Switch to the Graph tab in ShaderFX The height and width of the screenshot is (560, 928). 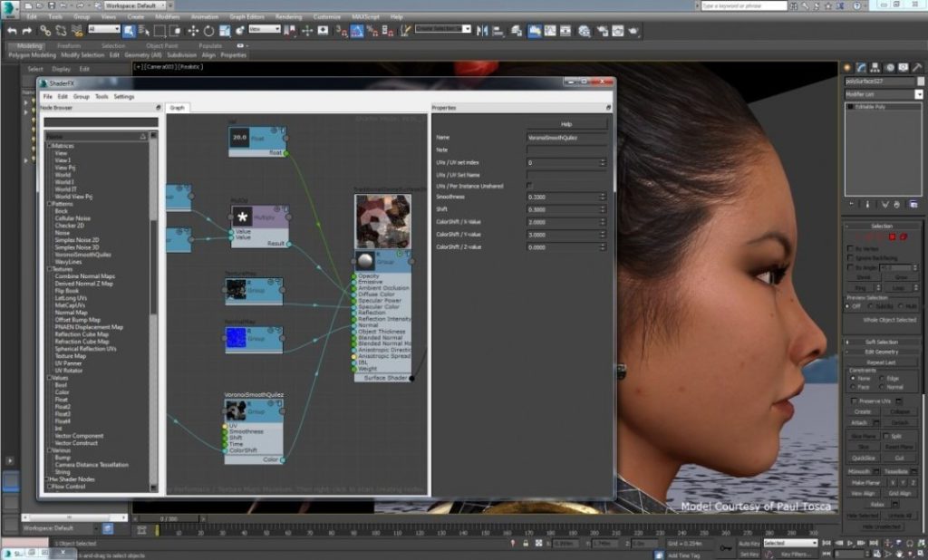tap(178, 107)
